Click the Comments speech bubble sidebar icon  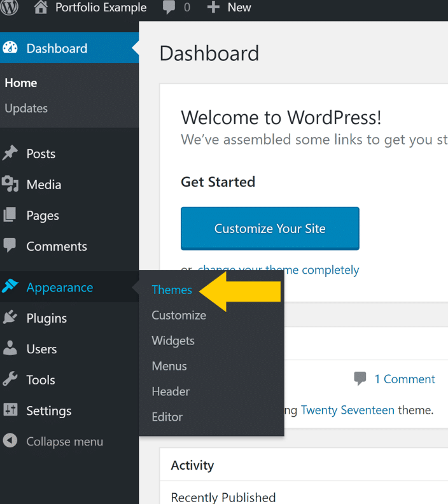[x=10, y=245]
